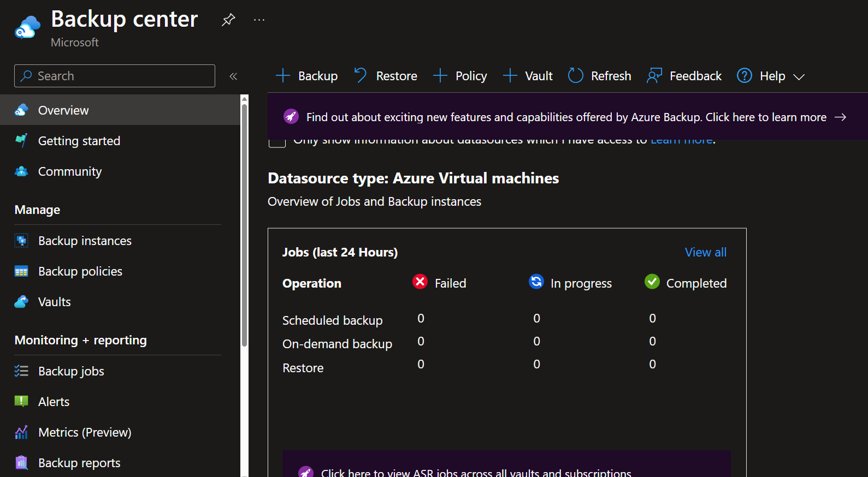868x477 pixels.
Task: Focus the sidebar Search field
Action: click(115, 76)
